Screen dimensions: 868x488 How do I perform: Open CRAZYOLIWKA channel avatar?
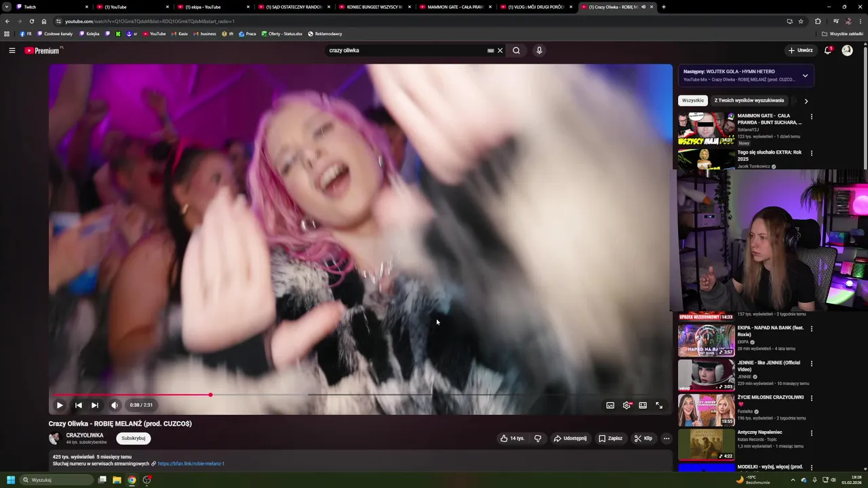coord(54,439)
